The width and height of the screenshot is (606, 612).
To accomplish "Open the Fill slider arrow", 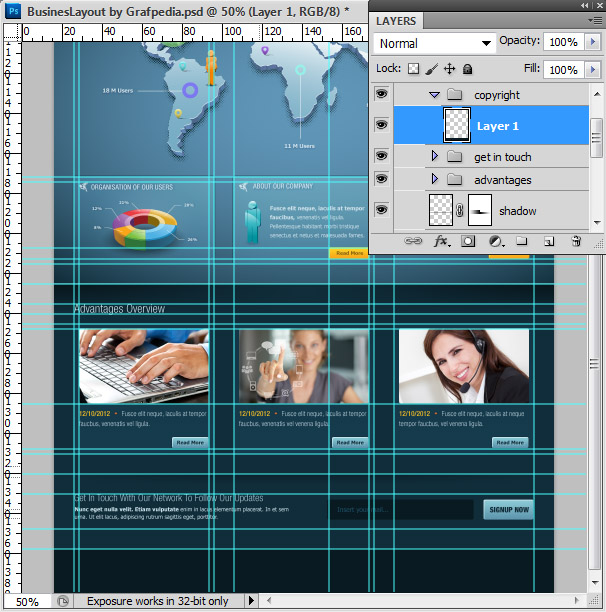I will [593, 70].
